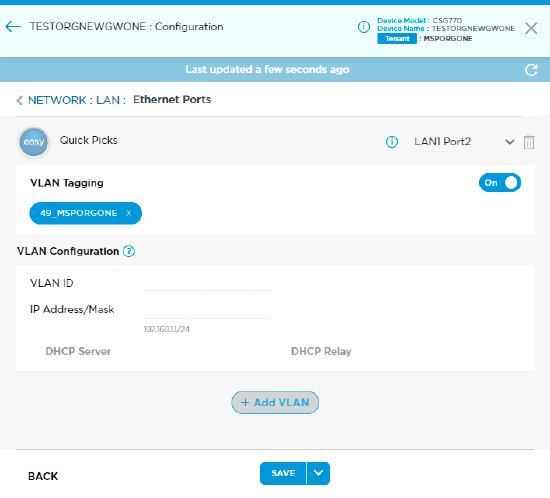Remove the 49_MSPORGONE VLAN tag
This screenshot has height=498, width=550.
point(129,213)
